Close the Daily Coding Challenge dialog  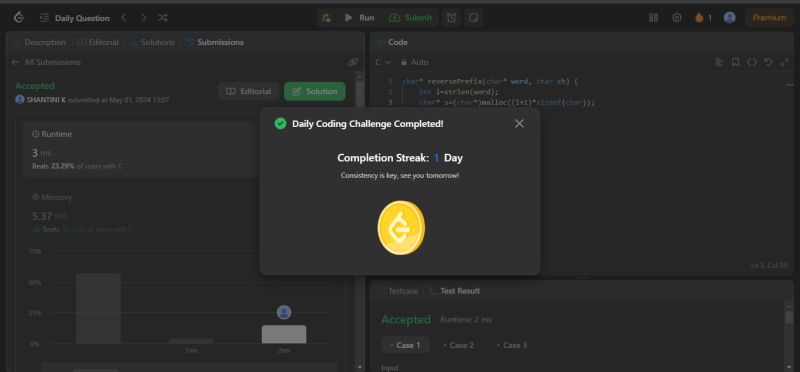(519, 123)
